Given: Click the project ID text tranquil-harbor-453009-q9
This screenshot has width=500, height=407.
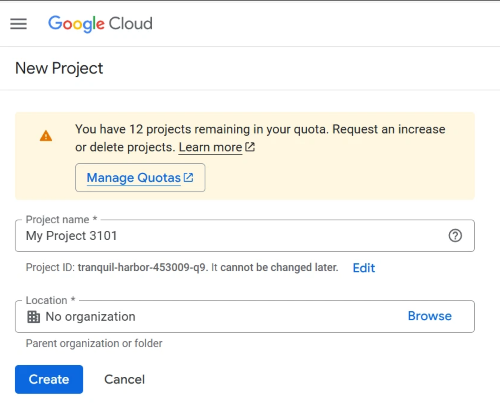Looking at the screenshot, I should coord(142,267).
